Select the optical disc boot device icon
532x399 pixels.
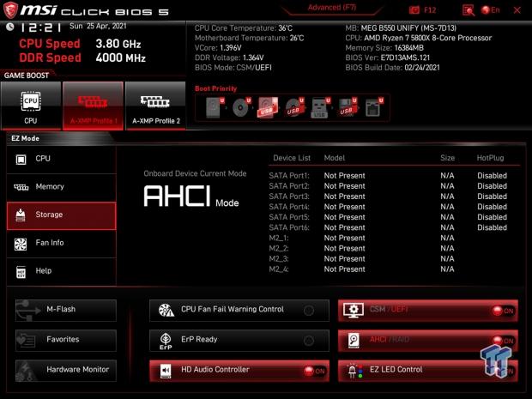tap(241, 107)
